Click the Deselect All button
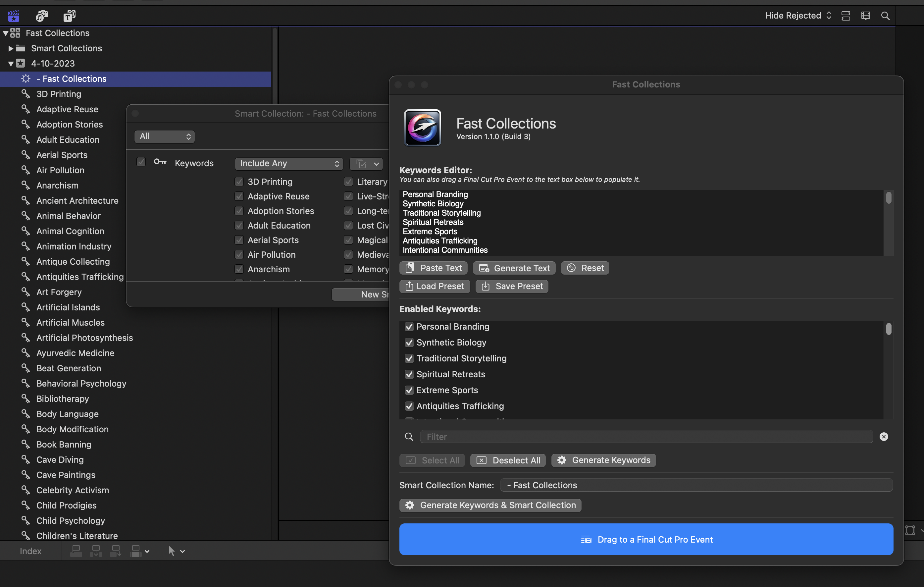The image size is (924, 587). pyautogui.click(x=508, y=460)
